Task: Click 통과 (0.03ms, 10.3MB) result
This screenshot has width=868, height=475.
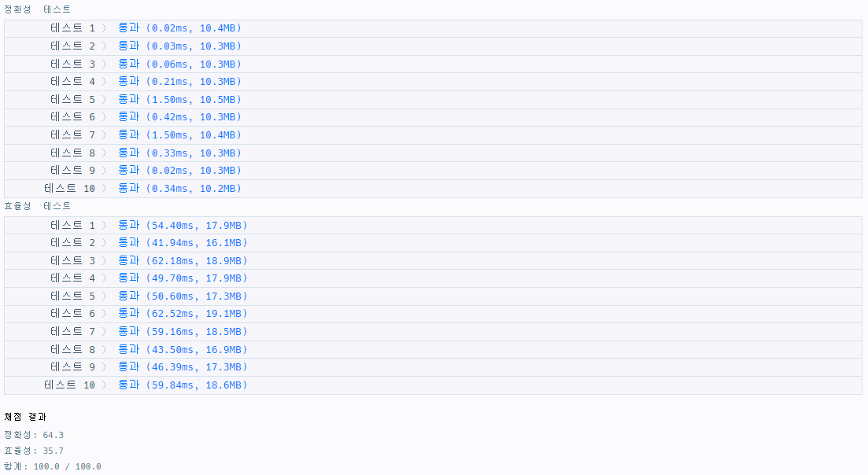Action: [x=180, y=46]
